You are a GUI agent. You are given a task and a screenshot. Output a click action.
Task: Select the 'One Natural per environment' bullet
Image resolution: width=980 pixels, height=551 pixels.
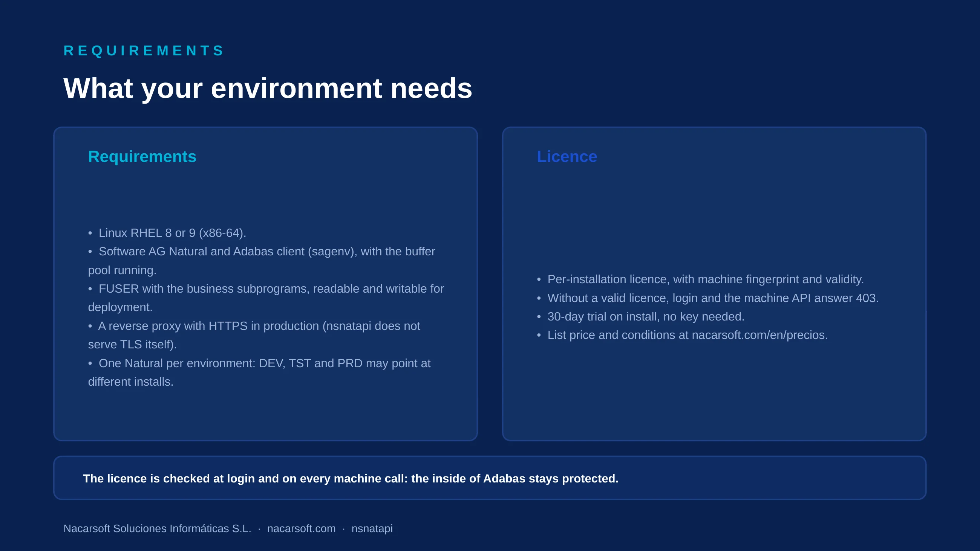[259, 372]
